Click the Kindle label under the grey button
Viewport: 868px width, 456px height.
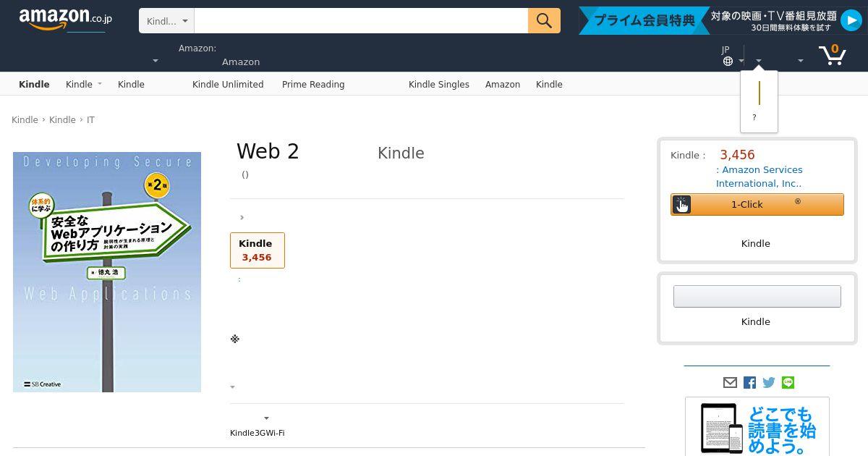click(x=755, y=322)
